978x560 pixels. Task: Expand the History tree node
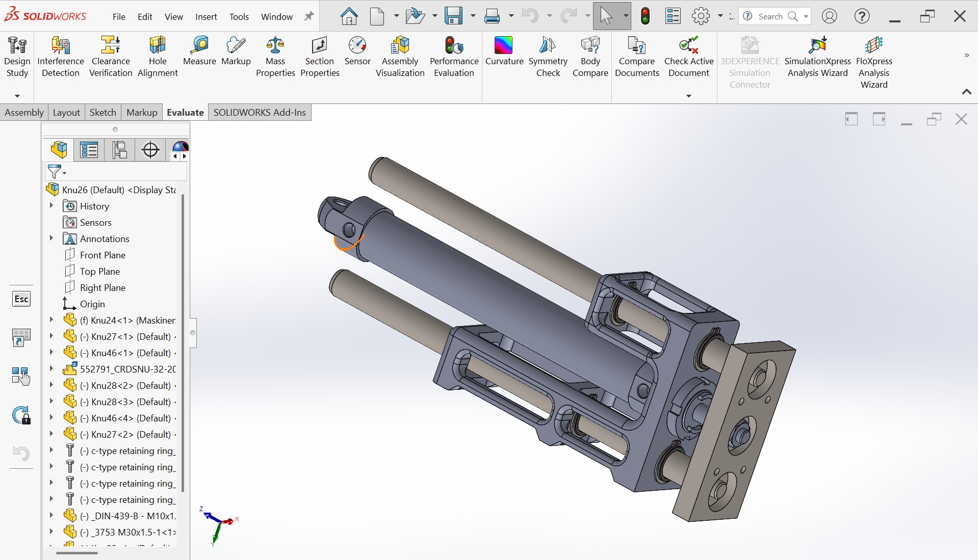coord(51,206)
